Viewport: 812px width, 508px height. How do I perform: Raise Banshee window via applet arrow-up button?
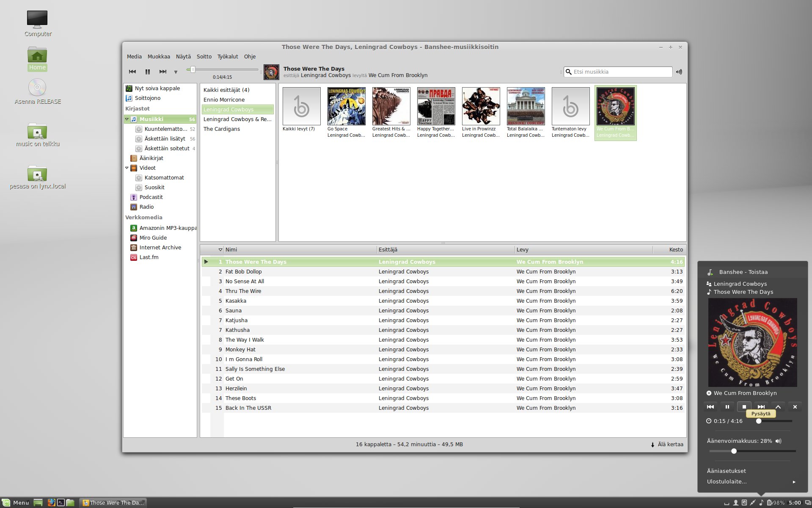(778, 407)
